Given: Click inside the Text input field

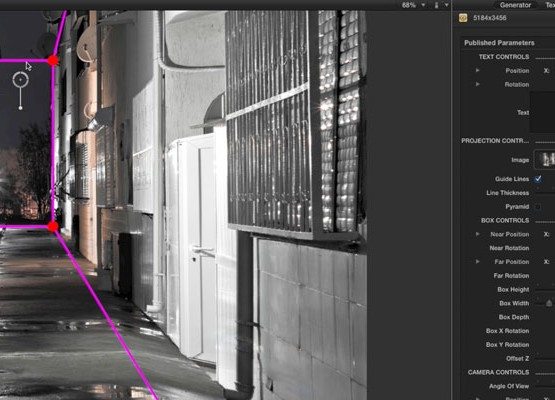Looking at the screenshot, I should point(542,112).
